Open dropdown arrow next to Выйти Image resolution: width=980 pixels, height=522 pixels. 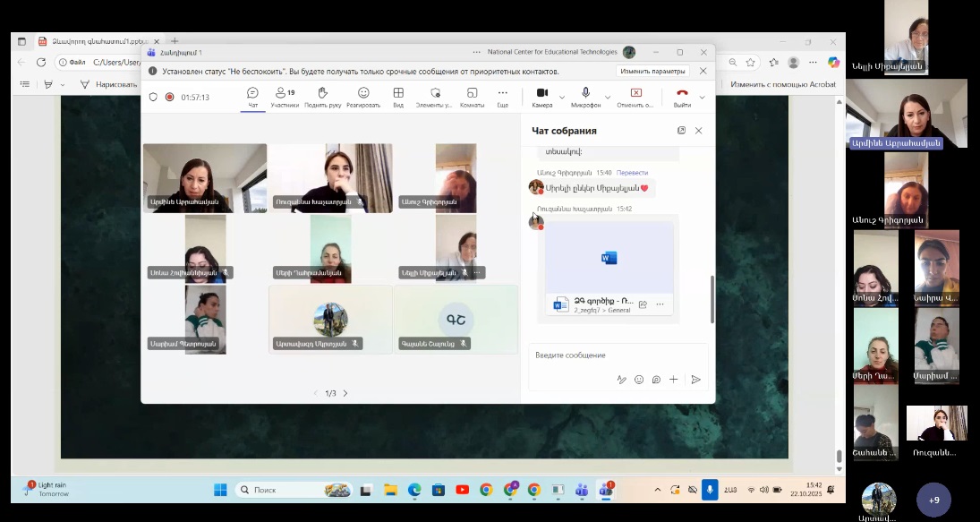tap(703, 97)
